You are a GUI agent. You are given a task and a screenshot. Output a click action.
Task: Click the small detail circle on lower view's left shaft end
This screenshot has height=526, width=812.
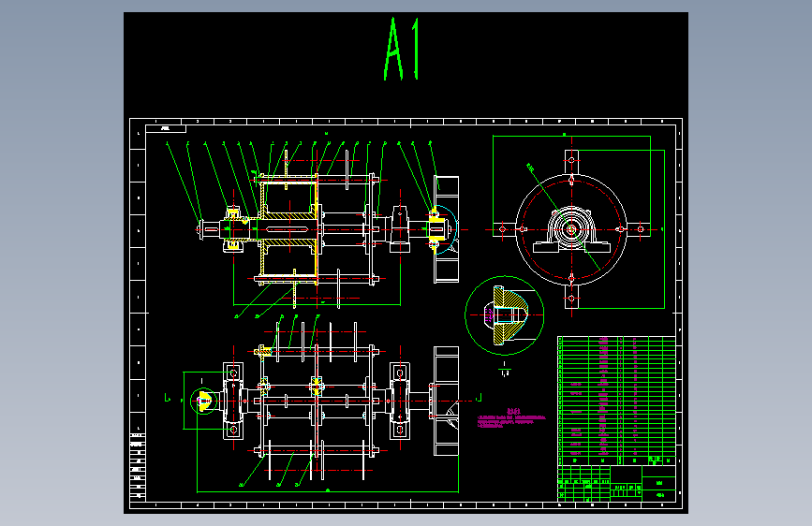coord(204,401)
